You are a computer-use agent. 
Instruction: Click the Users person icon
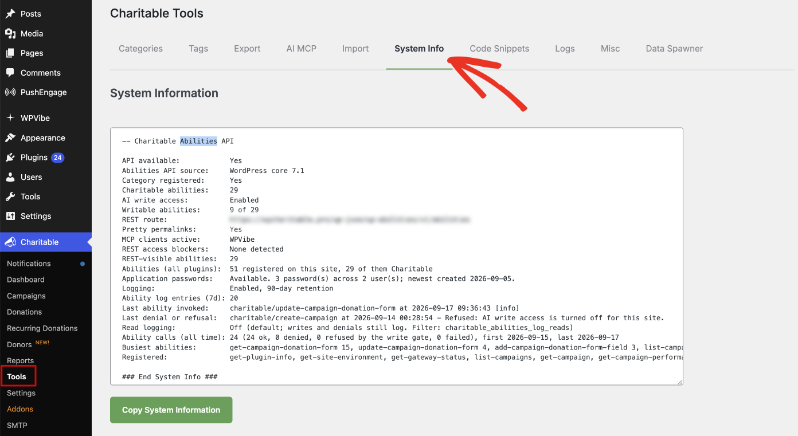click(x=10, y=177)
